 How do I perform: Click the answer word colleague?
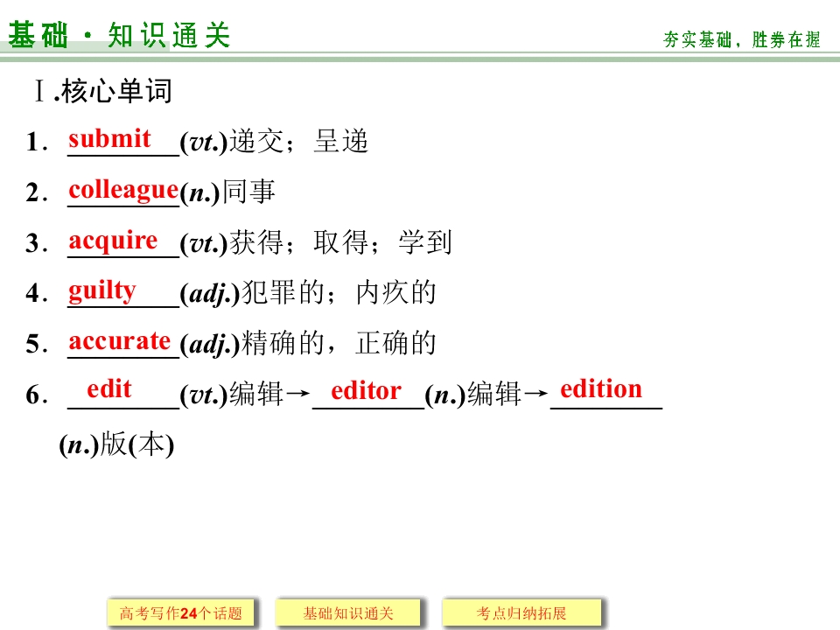pyautogui.click(x=123, y=190)
